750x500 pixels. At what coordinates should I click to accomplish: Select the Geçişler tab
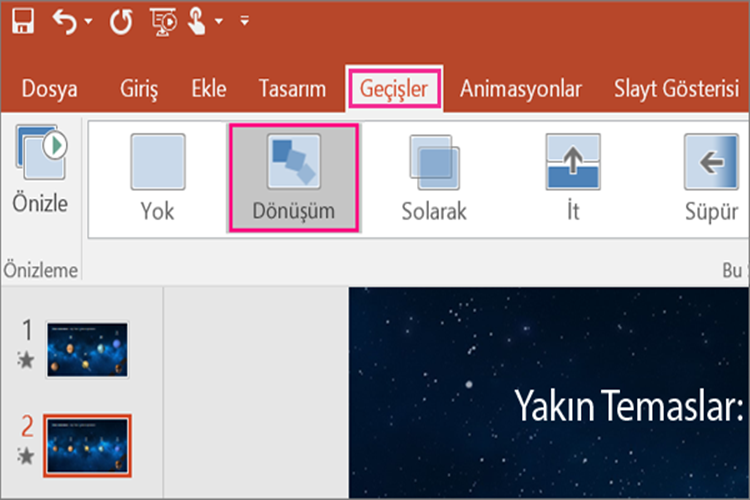coord(394,89)
